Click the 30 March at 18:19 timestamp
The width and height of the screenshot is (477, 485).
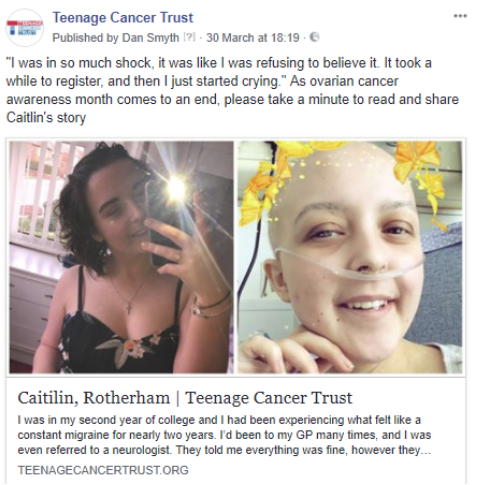pyautogui.click(x=253, y=38)
